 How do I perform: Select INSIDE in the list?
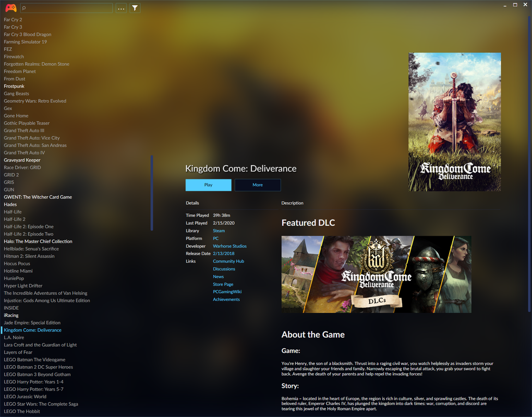(11, 308)
